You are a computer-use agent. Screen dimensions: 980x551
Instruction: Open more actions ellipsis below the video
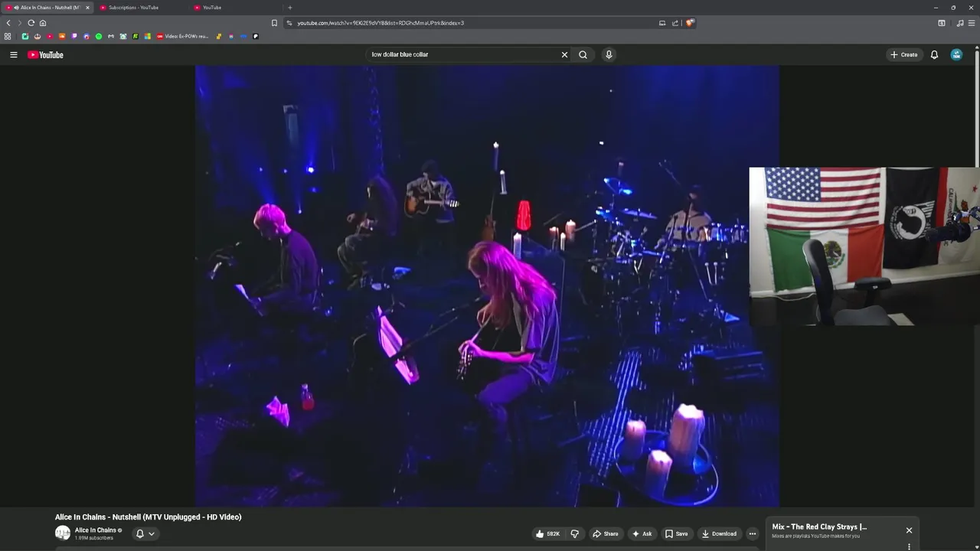(x=753, y=533)
